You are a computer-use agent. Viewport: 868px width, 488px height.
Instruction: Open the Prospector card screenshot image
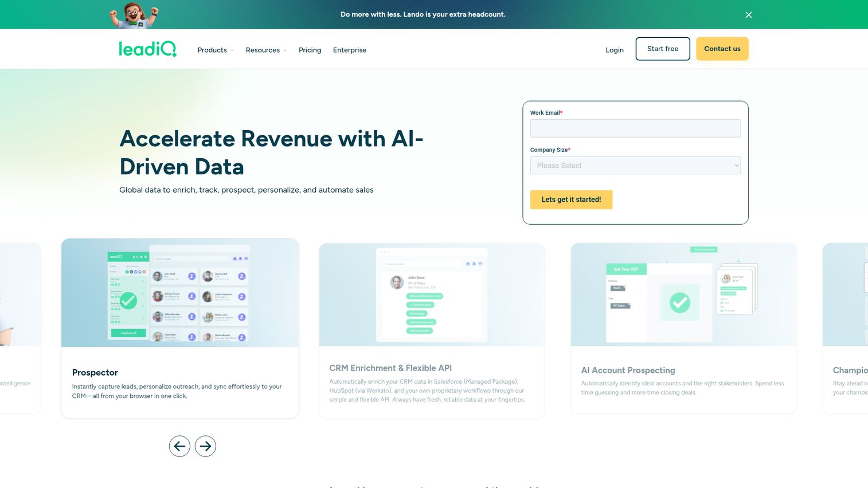(x=180, y=292)
